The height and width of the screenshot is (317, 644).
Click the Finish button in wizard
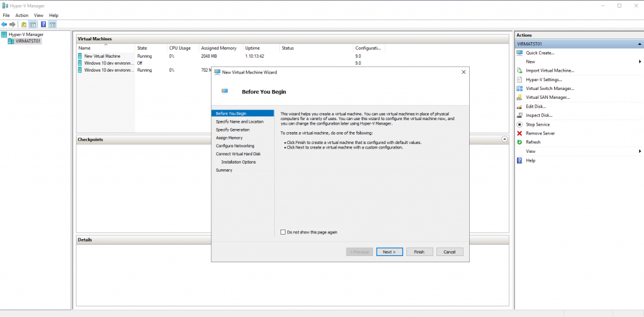[419, 252]
